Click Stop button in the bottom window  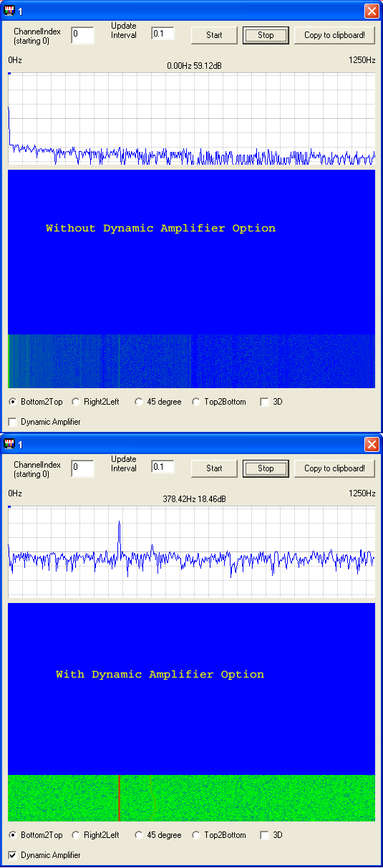click(266, 468)
